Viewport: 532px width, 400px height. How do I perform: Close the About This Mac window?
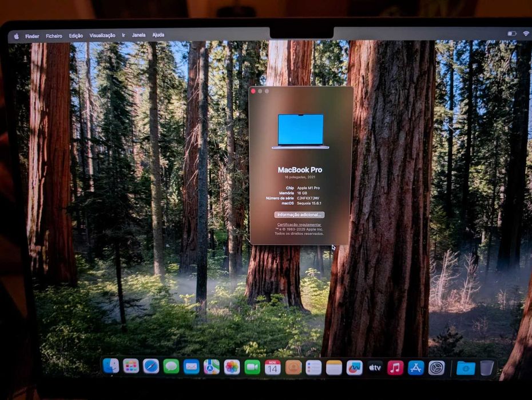point(253,91)
